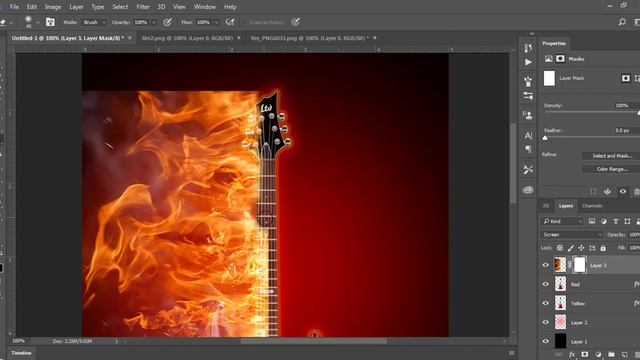640x360 pixels.
Task: Open the Creative Cloud Libraries panel icon
Action: (528, 190)
